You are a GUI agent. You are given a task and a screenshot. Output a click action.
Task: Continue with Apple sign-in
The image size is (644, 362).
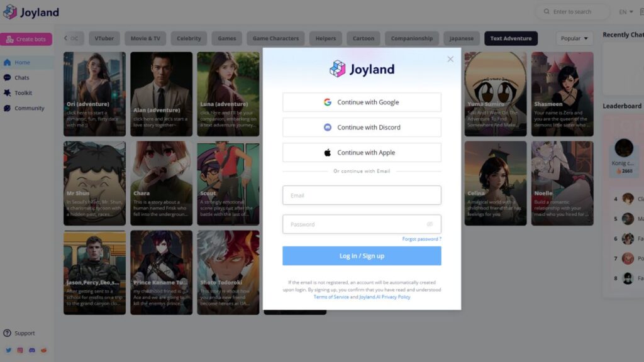click(362, 152)
